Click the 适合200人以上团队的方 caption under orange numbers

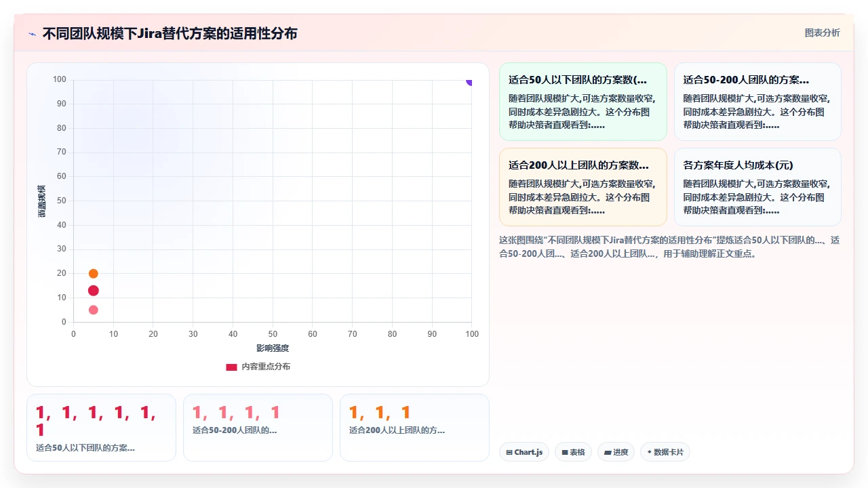click(397, 430)
